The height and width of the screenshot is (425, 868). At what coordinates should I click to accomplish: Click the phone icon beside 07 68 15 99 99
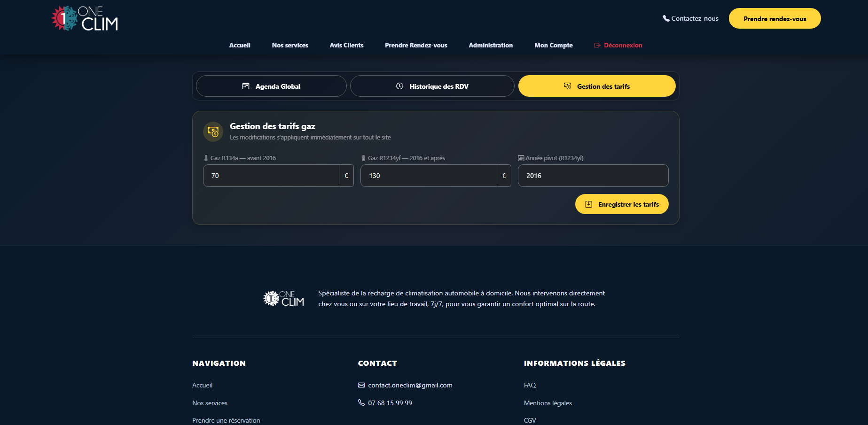pyautogui.click(x=361, y=402)
